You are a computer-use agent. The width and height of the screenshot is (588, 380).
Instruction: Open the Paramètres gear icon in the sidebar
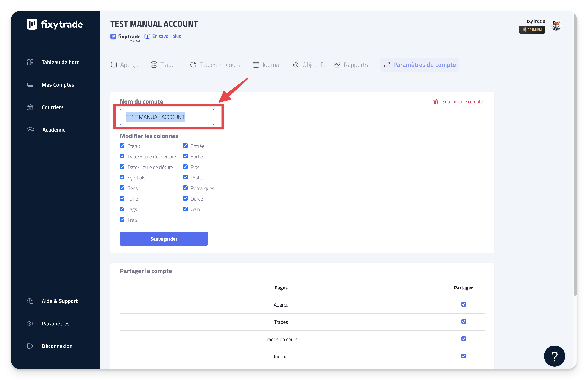point(30,323)
